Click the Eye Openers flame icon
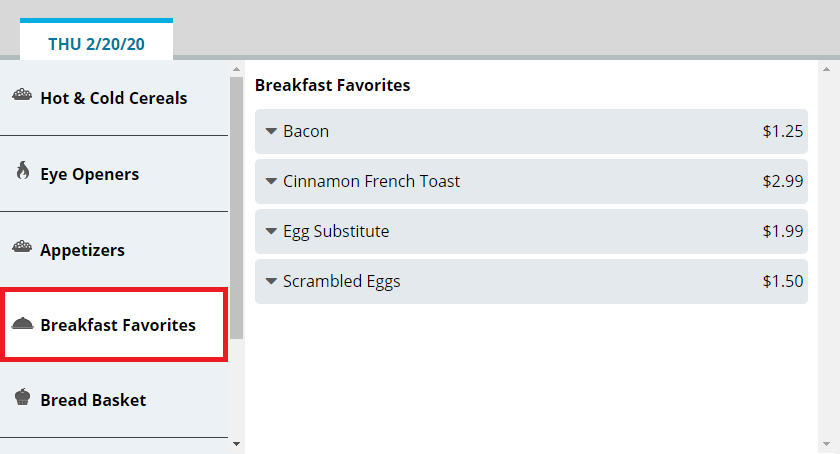This screenshot has width=840, height=454. (23, 172)
